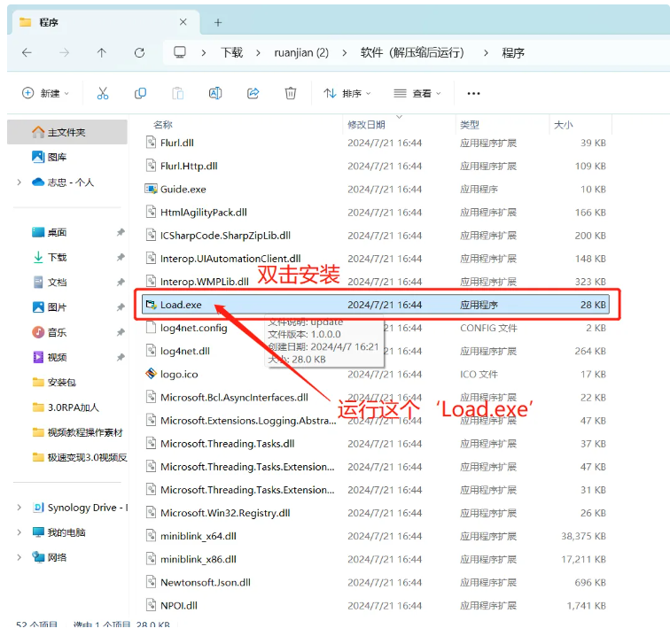Go forward with the right arrow
Screen dimensions: 670x644
coord(64,52)
